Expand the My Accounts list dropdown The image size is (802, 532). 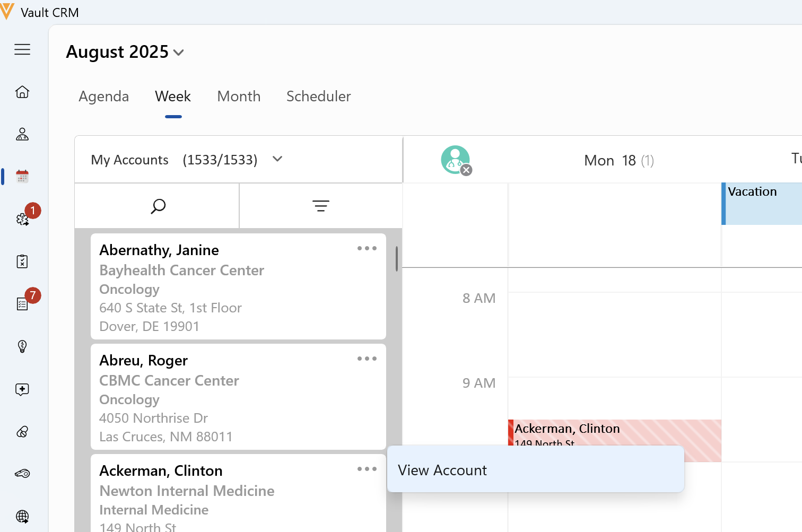[x=277, y=159]
